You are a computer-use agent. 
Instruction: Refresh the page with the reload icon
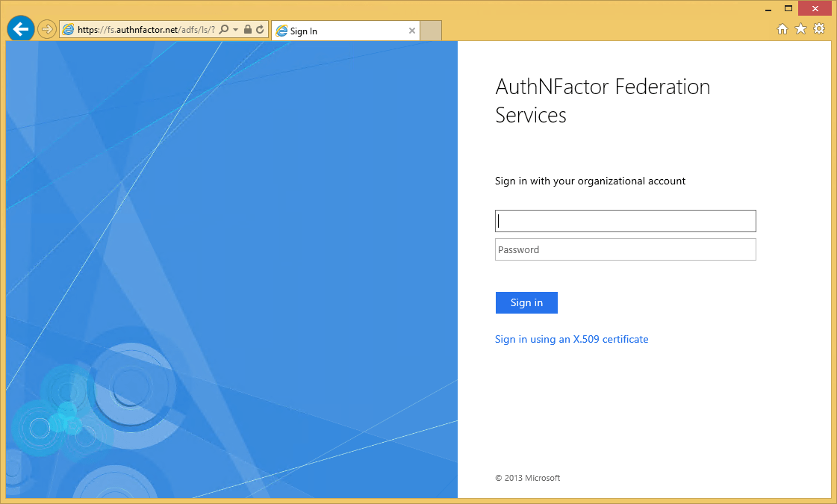[260, 29]
